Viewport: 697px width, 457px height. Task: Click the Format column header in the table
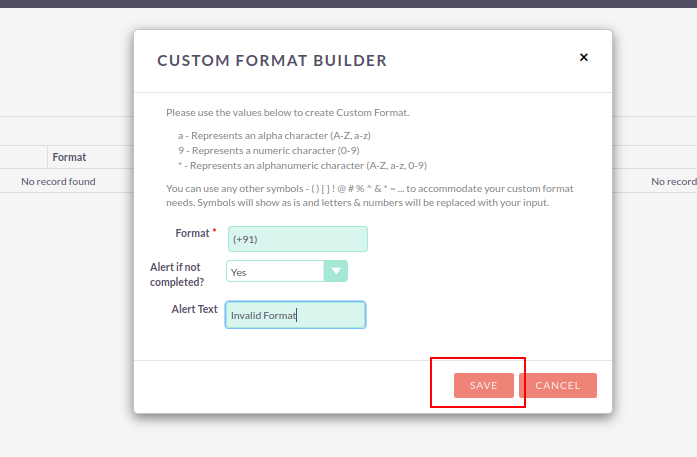[69, 157]
